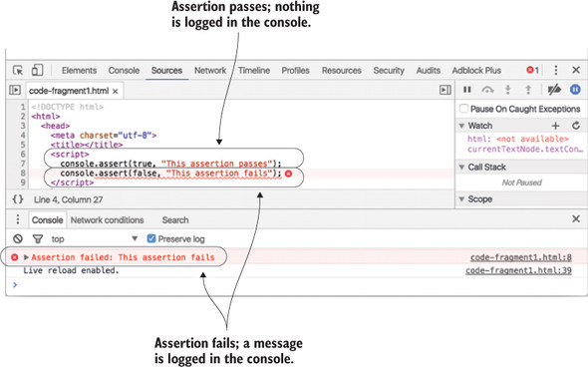Open the DevTools three-dot customize menu
The image size is (588, 367).
pyautogui.click(x=556, y=70)
